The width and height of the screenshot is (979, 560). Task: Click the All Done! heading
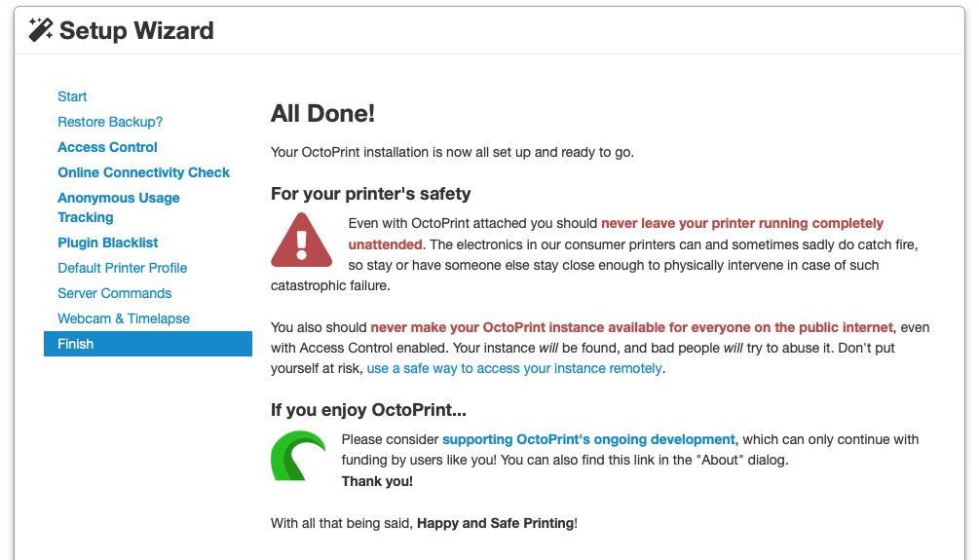[322, 114]
